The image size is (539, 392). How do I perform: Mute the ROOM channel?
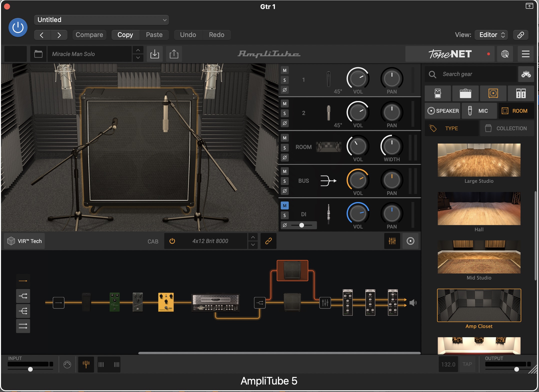[284, 138]
